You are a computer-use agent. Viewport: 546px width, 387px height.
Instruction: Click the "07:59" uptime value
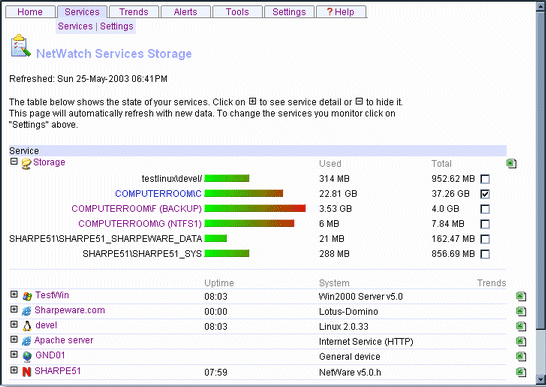click(x=216, y=372)
